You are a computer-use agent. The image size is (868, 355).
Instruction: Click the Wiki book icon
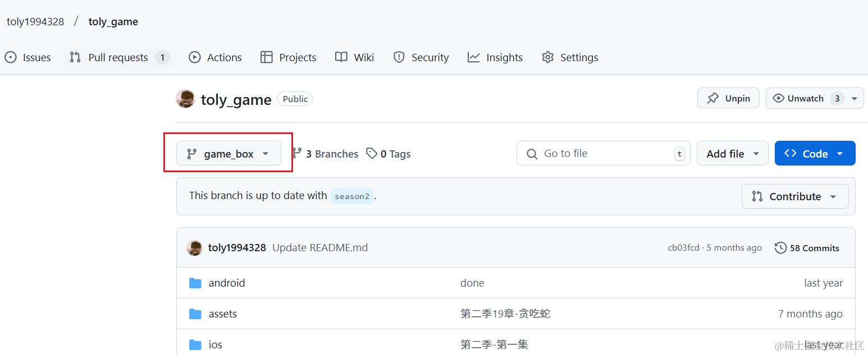[341, 57]
